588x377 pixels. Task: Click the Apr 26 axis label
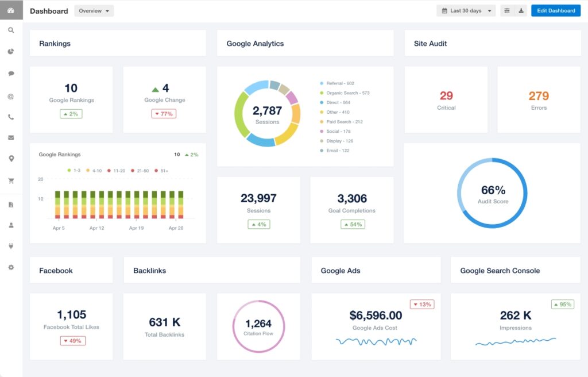point(176,228)
